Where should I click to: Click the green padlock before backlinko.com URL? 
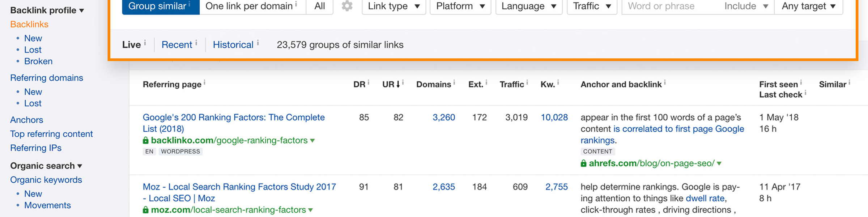(146, 140)
